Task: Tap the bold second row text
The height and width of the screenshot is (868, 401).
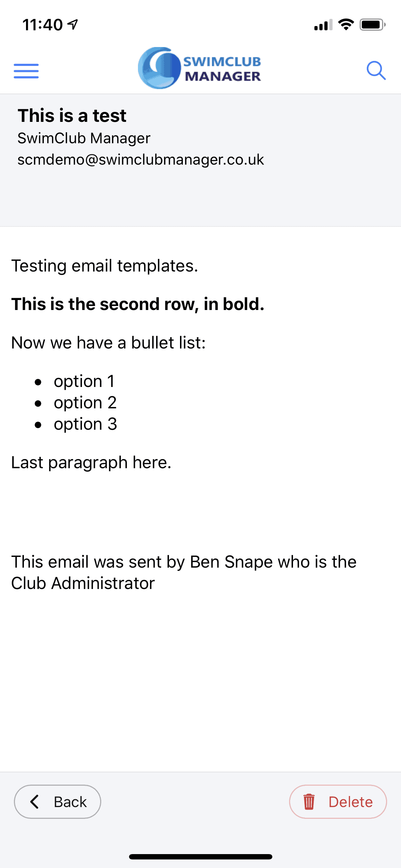Action: pyautogui.click(x=138, y=304)
